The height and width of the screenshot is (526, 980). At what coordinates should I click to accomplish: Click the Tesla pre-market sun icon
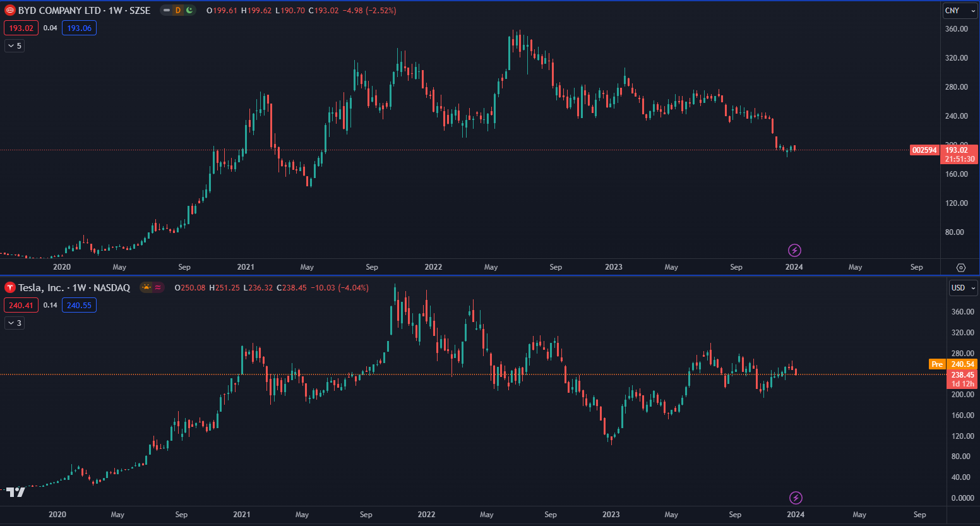pyautogui.click(x=146, y=287)
